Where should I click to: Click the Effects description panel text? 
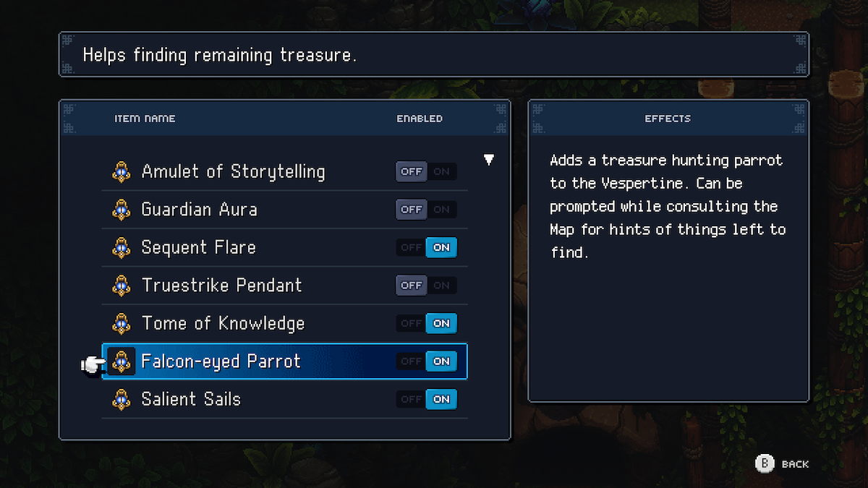pos(667,206)
